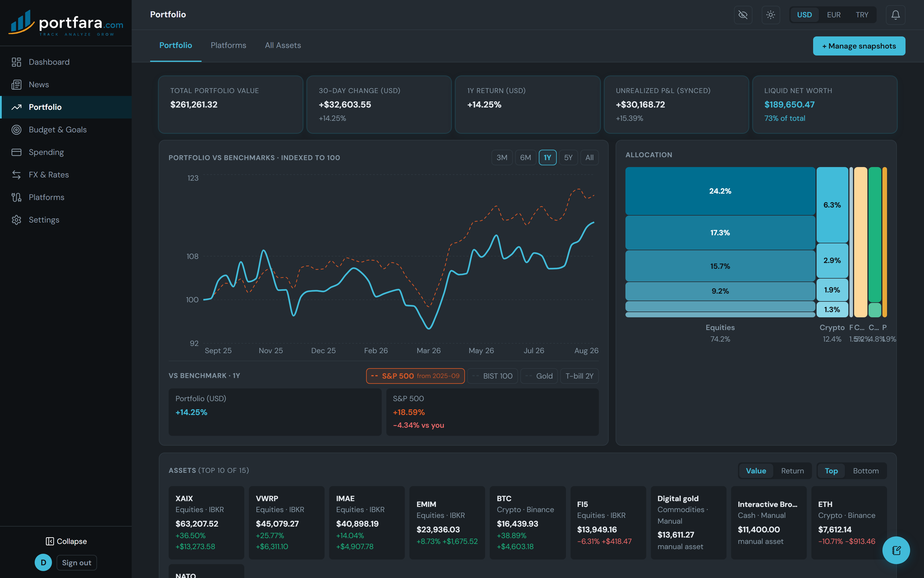Switch currency to TRY
924x578 pixels.
(x=862, y=15)
